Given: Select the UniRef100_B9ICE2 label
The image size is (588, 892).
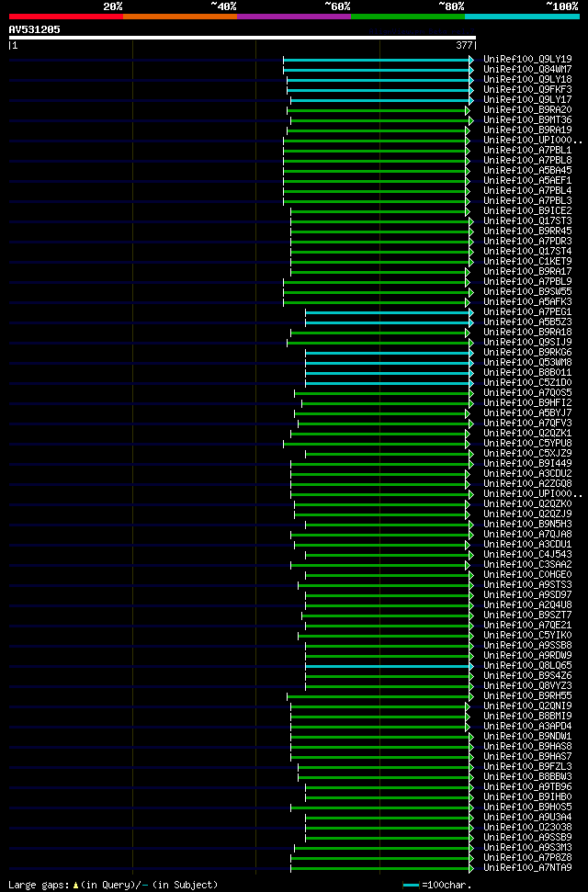Looking at the screenshot, I should 527,211.
